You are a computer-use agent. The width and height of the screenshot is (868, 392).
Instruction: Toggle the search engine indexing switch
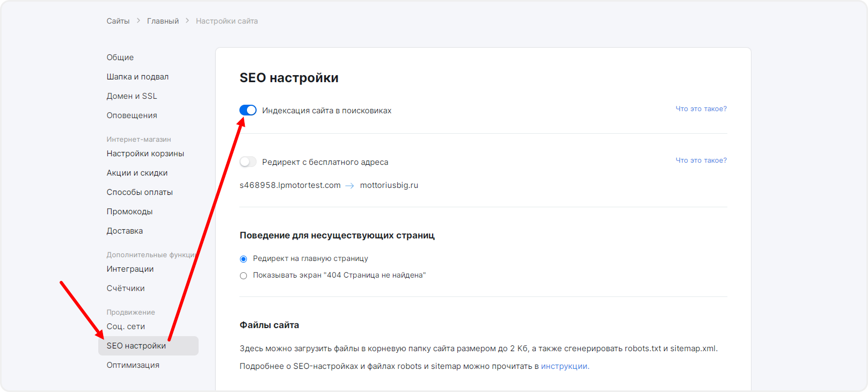click(248, 110)
